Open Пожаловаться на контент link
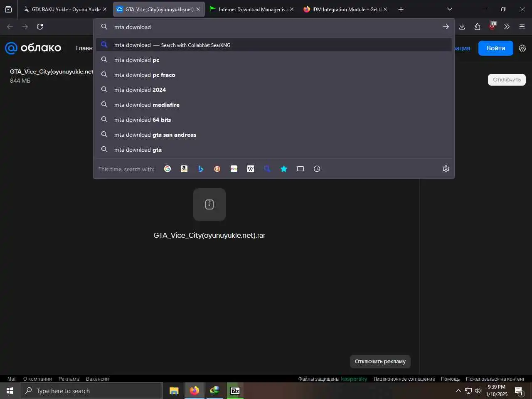532x399 pixels. point(495,379)
